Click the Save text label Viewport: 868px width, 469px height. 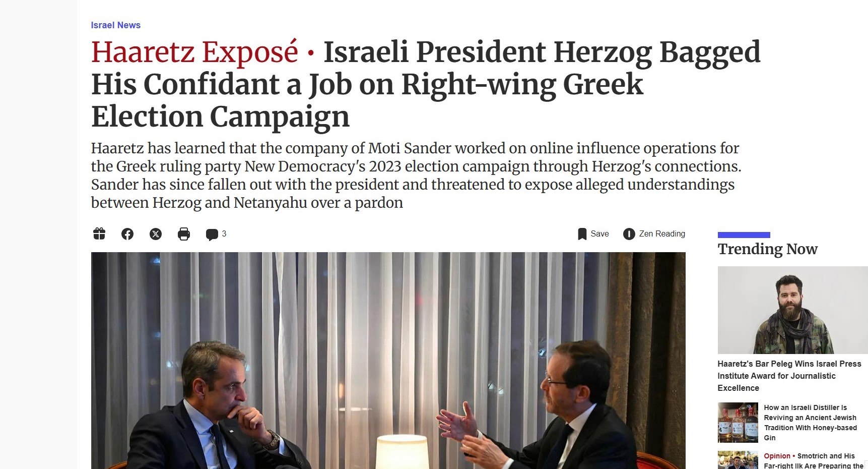click(599, 234)
